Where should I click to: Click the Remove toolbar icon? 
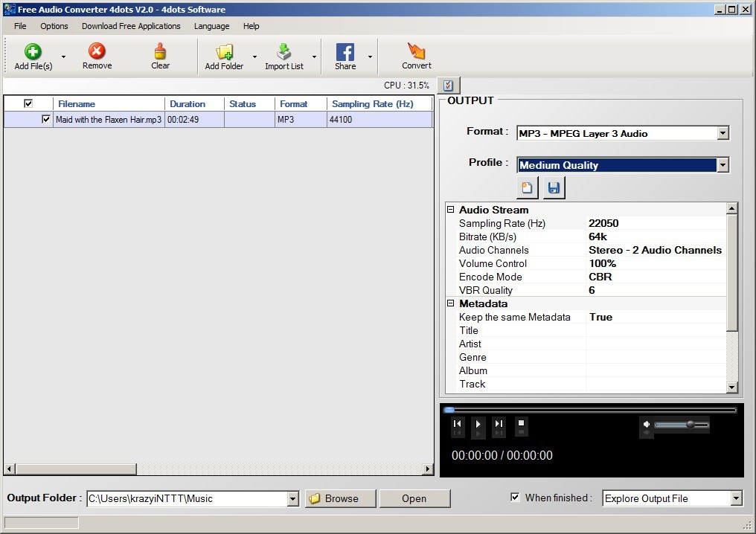[x=96, y=52]
